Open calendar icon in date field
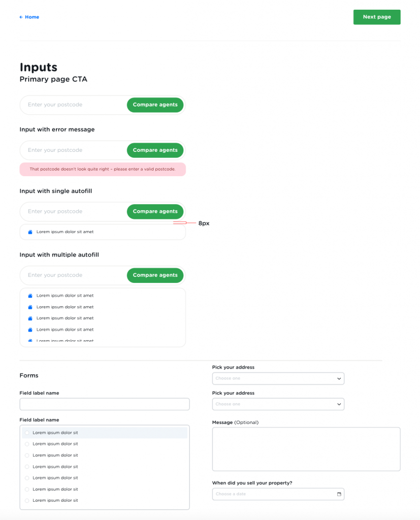 tap(339, 494)
